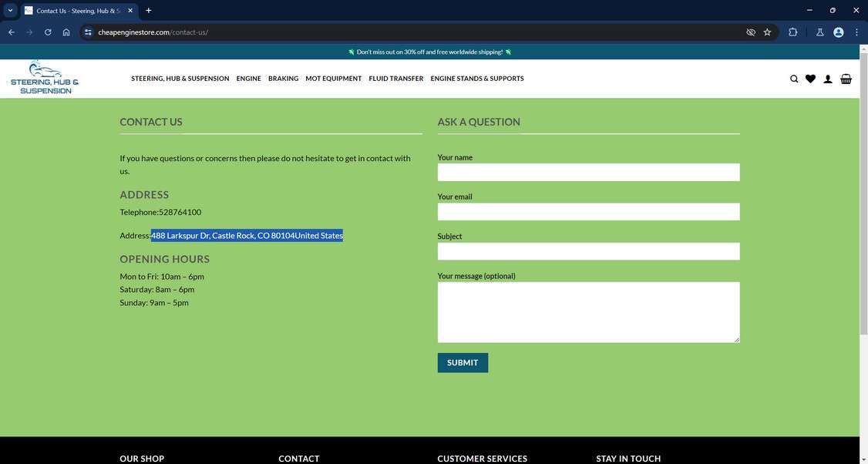The height and width of the screenshot is (464, 868).
Task: Open the Chrome three-dot menu
Action: [x=856, y=32]
